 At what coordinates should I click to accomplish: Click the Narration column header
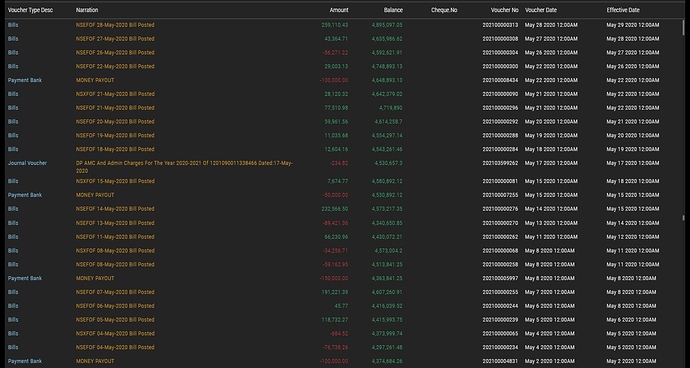click(x=87, y=10)
